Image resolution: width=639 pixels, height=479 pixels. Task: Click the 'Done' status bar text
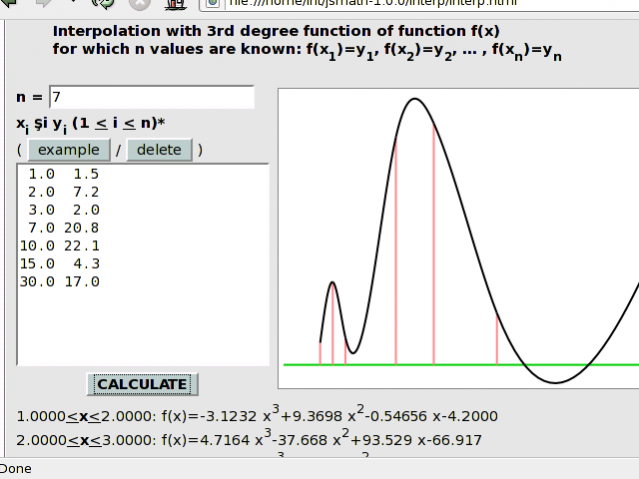point(15,469)
